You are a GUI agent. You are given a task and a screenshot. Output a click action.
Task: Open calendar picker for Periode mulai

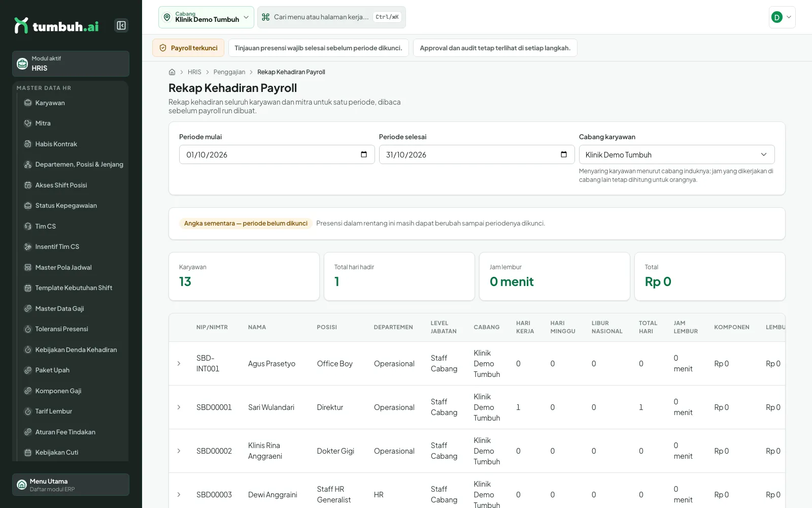pos(364,154)
